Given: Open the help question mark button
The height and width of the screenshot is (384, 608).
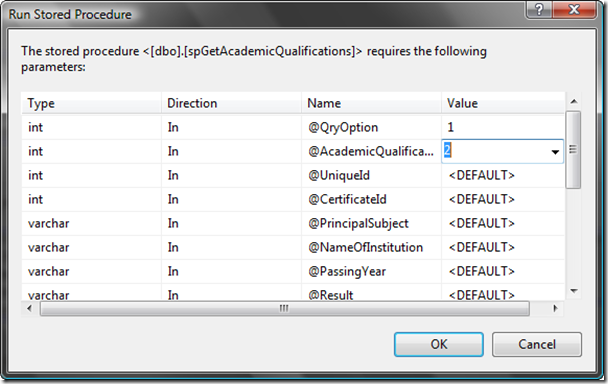Looking at the screenshot, I should click(539, 9).
